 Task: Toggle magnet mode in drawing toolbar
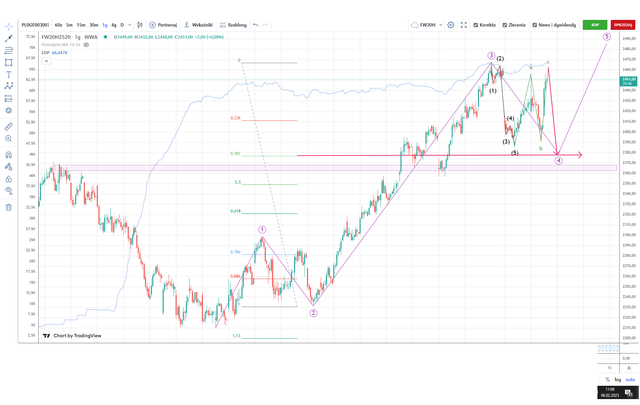click(9, 155)
